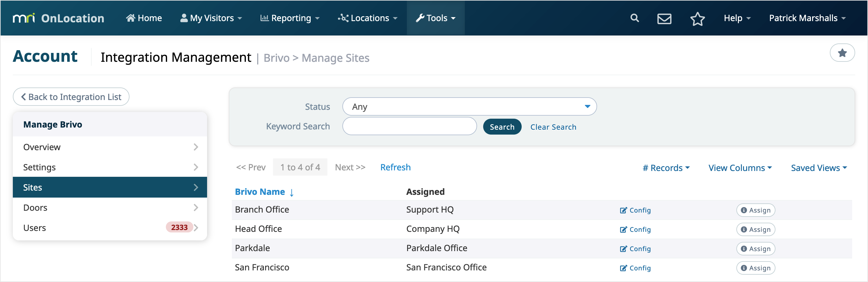
Task: Open the Help dropdown menu
Action: point(737,18)
